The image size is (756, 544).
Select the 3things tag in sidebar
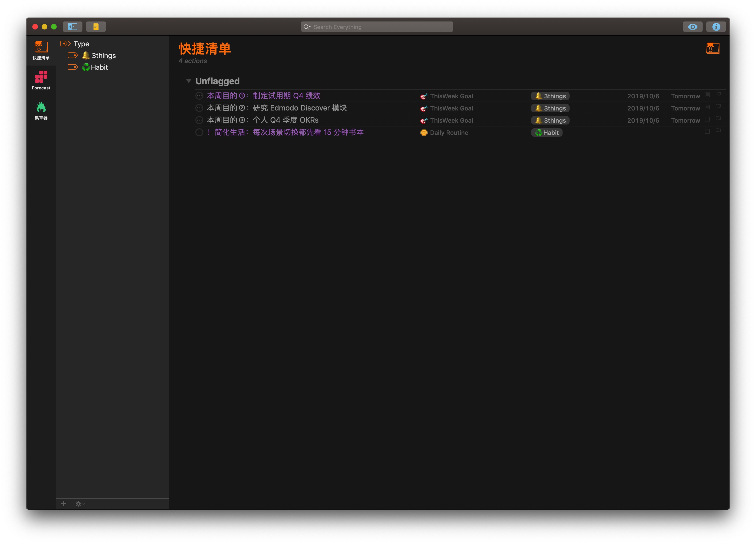click(103, 56)
